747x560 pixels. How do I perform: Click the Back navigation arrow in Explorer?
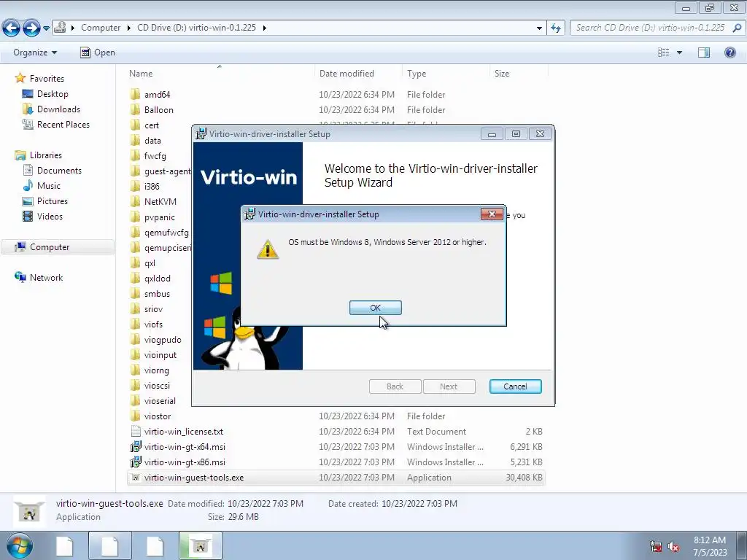12,28
